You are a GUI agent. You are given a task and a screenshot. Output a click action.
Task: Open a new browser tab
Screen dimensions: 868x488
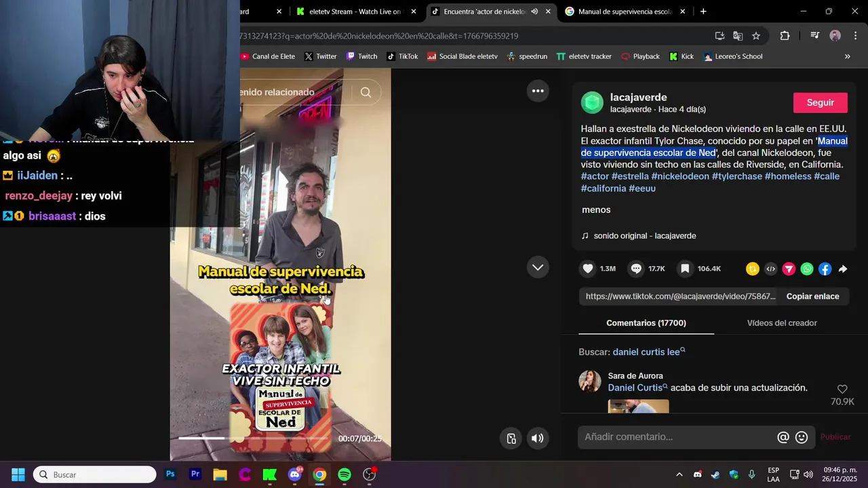coord(703,12)
